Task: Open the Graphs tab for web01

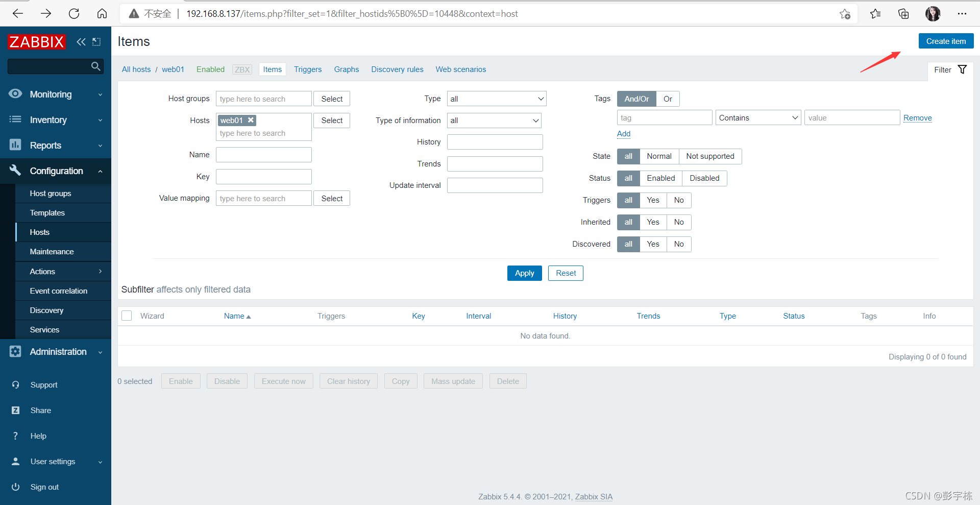Action: click(347, 69)
